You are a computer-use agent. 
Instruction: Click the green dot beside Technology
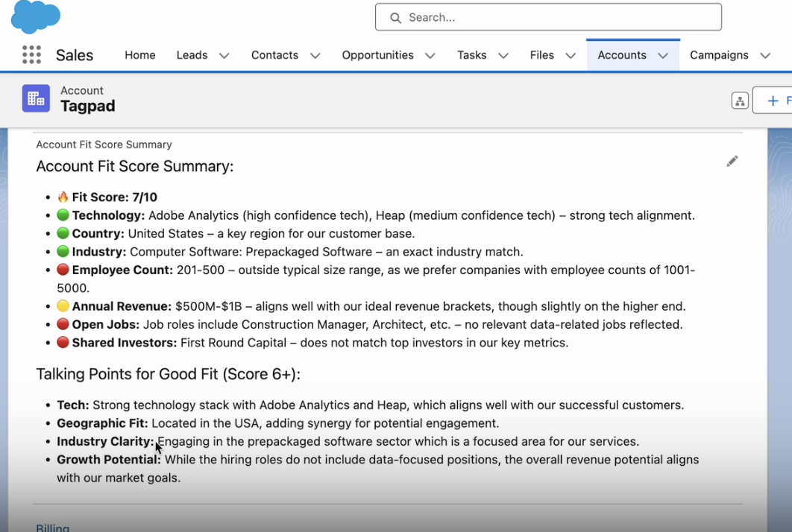[x=63, y=215]
